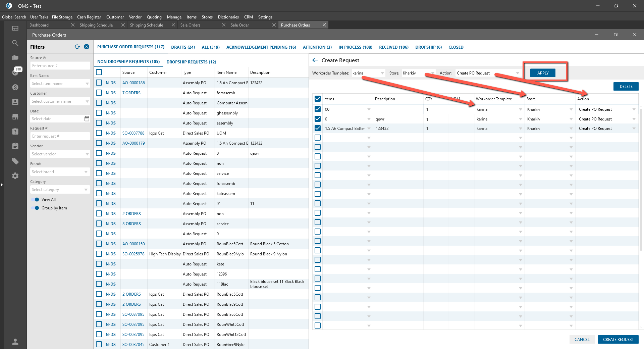Open the Vendor menu in menu bar
The width and height of the screenshot is (644, 349).
(135, 17)
